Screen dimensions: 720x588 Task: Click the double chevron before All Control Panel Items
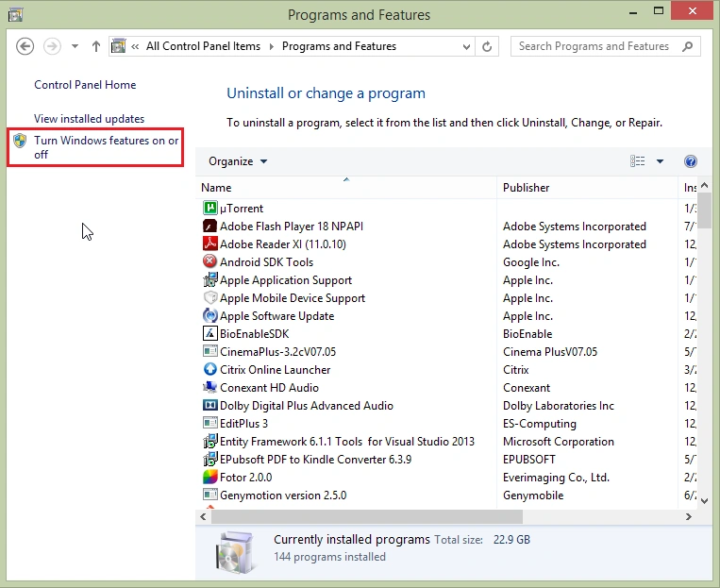[x=135, y=46]
